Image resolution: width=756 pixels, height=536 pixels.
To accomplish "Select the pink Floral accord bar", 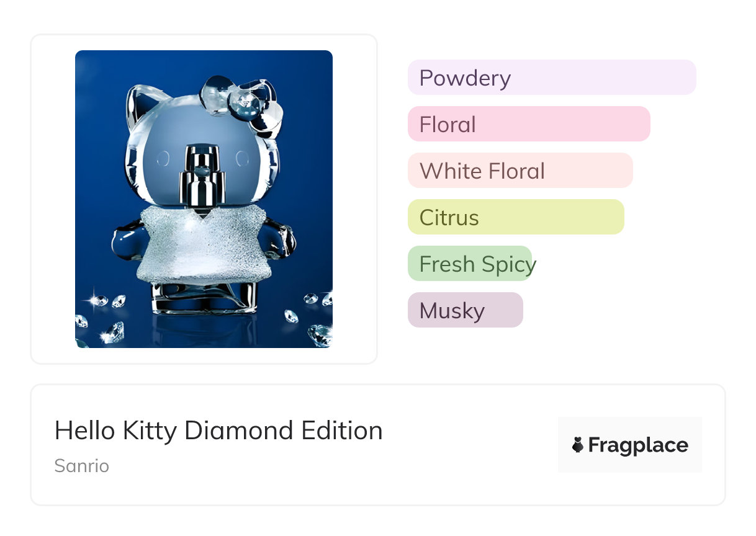I will (x=528, y=124).
